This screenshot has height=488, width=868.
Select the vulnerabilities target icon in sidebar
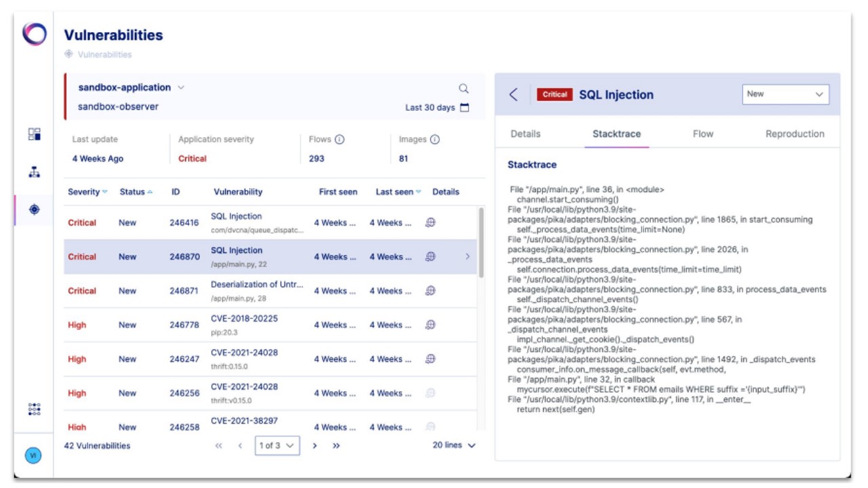click(x=34, y=210)
